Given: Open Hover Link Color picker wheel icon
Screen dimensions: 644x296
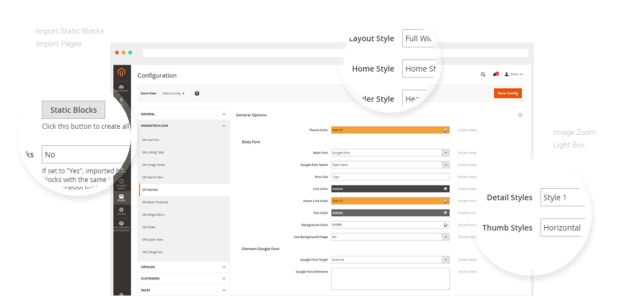Looking at the screenshot, I should (445, 201).
